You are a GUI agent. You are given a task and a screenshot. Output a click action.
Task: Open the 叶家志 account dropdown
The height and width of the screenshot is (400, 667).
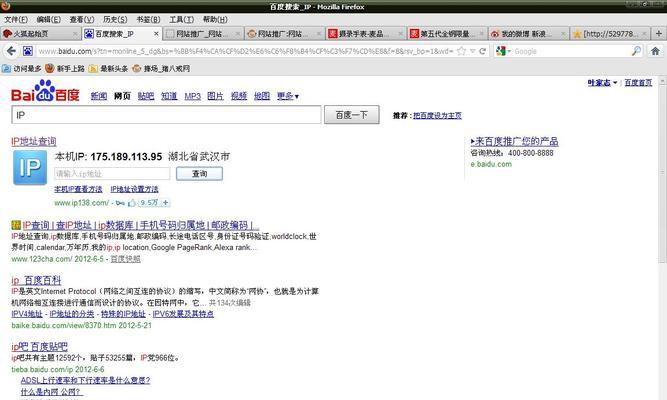pyautogui.click(x=602, y=83)
